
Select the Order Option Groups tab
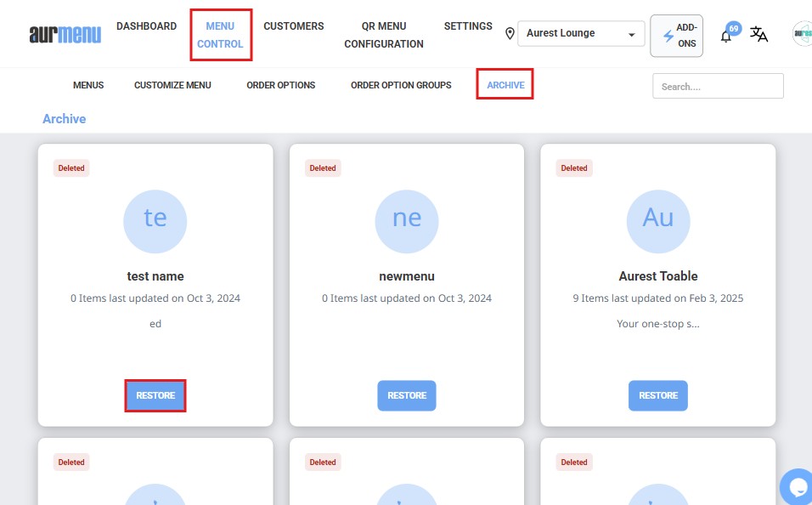[401, 85]
